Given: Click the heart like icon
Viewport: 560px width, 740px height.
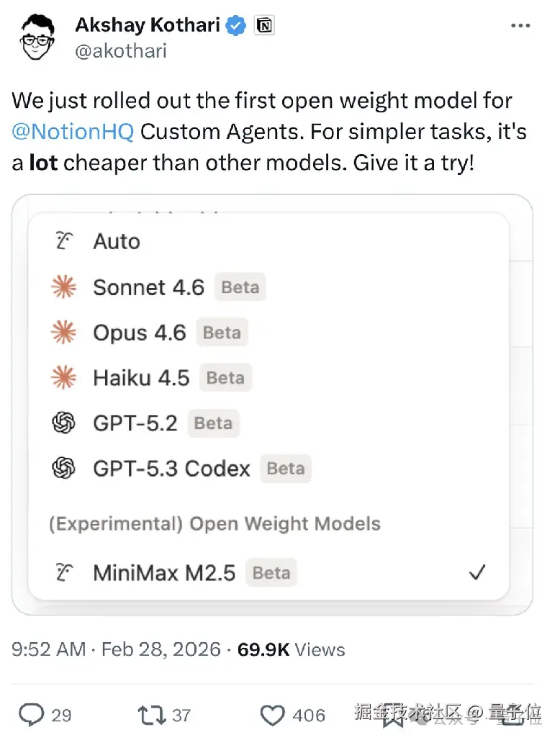Looking at the screenshot, I should 272,715.
